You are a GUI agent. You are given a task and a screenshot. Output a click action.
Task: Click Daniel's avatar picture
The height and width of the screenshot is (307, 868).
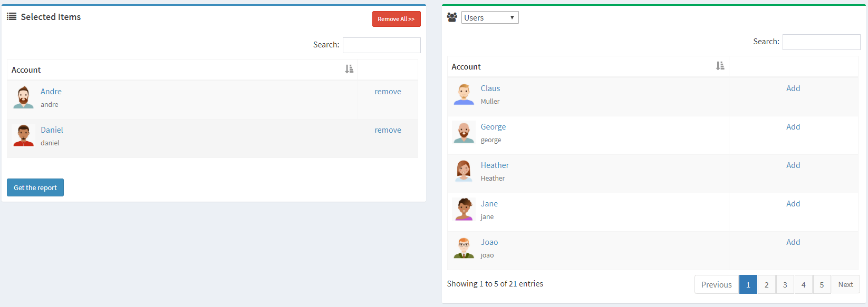pyautogui.click(x=23, y=136)
